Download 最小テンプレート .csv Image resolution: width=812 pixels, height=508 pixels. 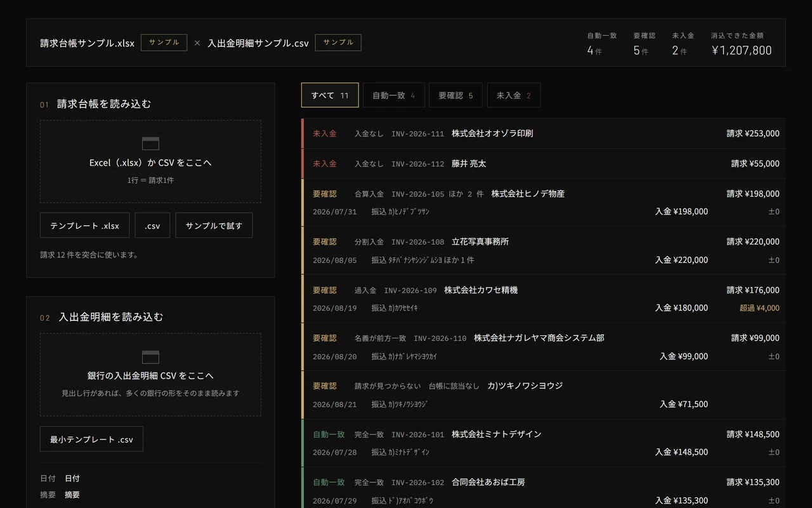click(91, 439)
